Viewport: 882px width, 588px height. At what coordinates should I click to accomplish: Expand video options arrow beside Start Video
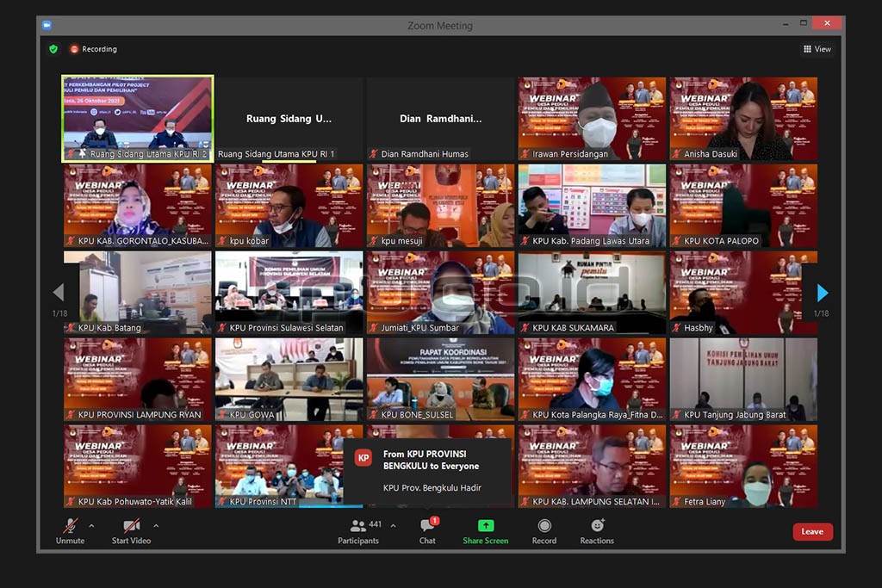click(156, 525)
